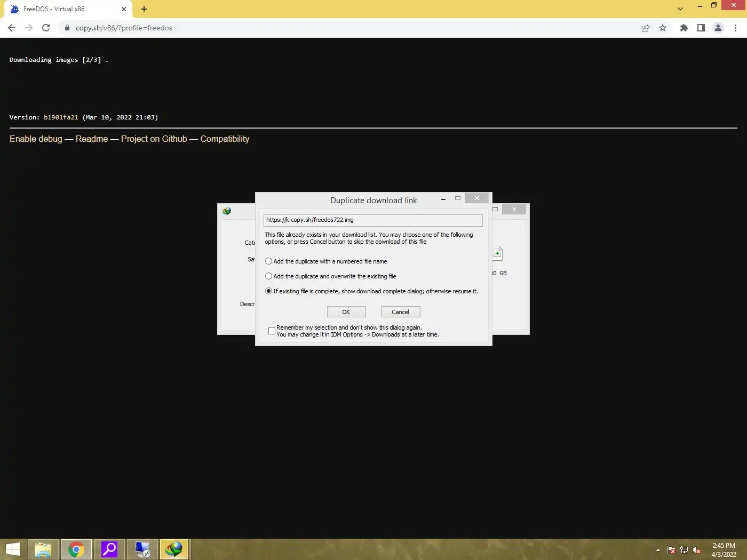
Task: Go back to the previous page
Action: click(x=12, y=28)
